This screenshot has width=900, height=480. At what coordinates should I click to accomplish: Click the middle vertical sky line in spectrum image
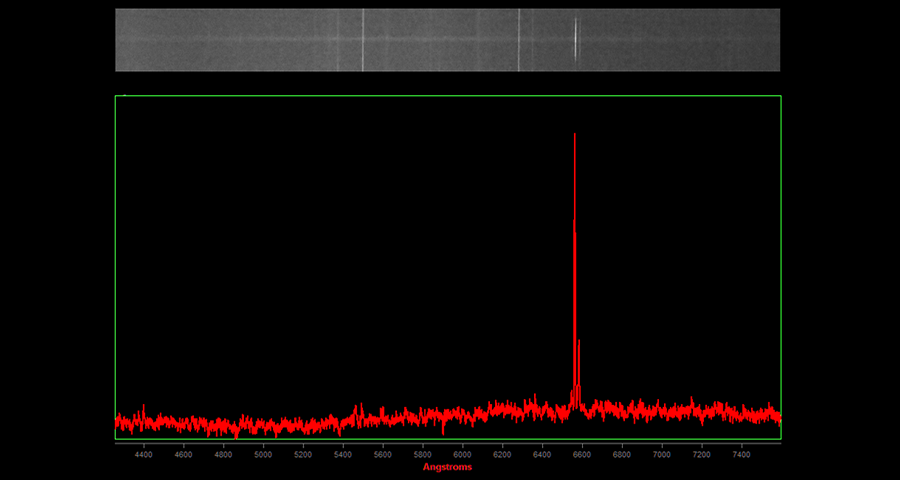pos(519,40)
